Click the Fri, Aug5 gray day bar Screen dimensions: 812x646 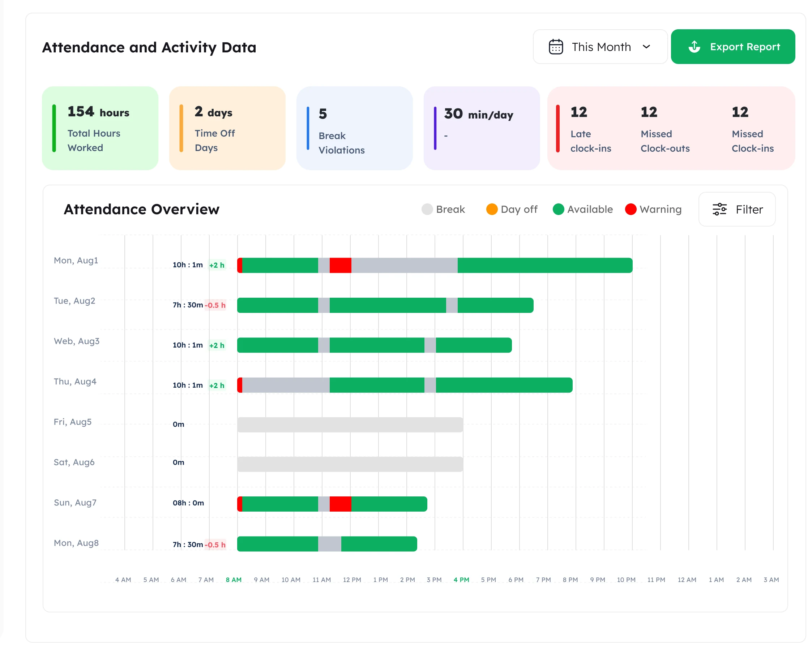350,425
